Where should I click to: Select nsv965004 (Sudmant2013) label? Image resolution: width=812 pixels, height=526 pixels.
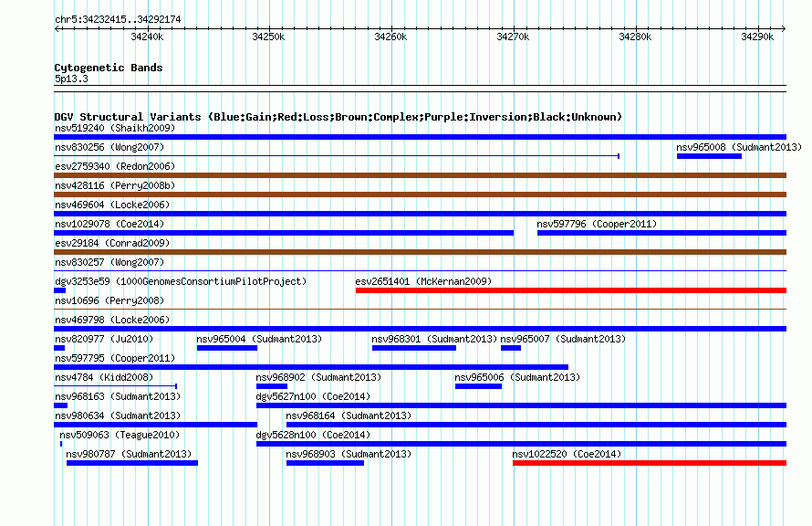[x=259, y=339]
